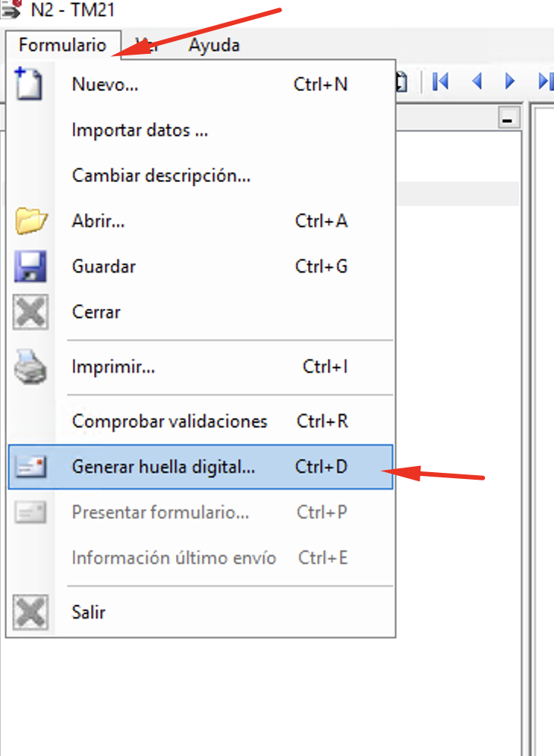Click the Guardar floppy disk icon

pyautogui.click(x=30, y=266)
